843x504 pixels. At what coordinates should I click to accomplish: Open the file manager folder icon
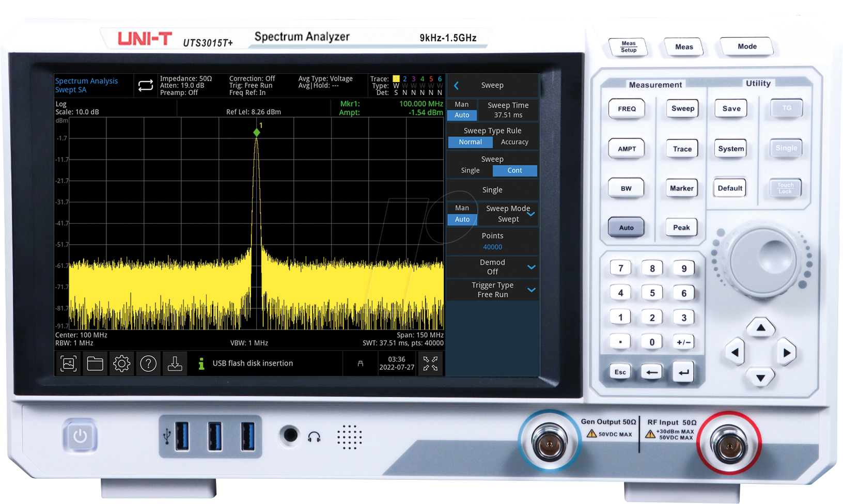[95, 364]
